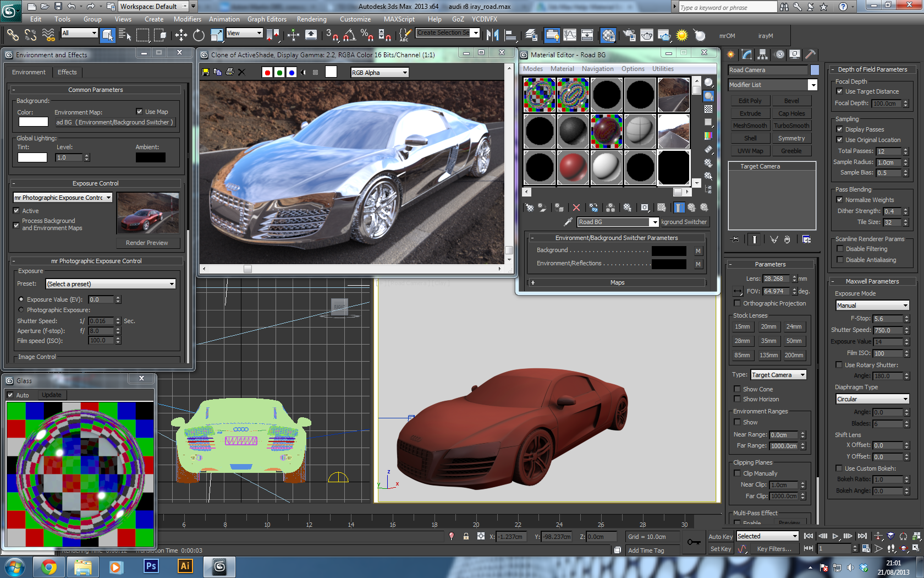Choose the Select and Move tool
The width and height of the screenshot is (924, 578).
[181, 35]
